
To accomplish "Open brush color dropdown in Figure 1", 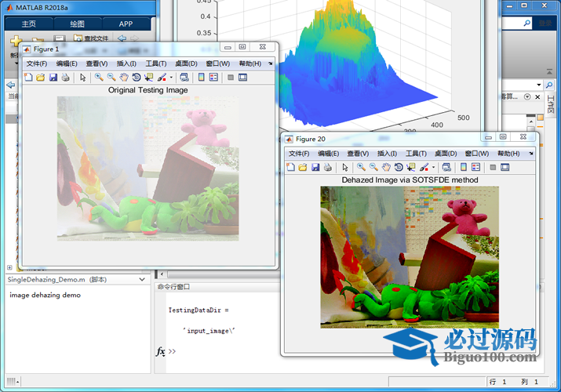I will point(171,78).
